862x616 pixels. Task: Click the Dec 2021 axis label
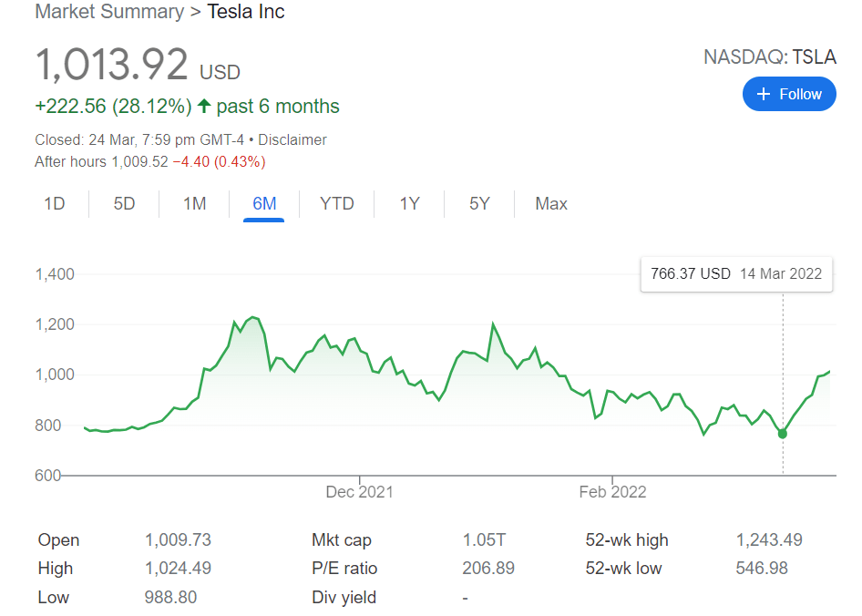point(359,492)
